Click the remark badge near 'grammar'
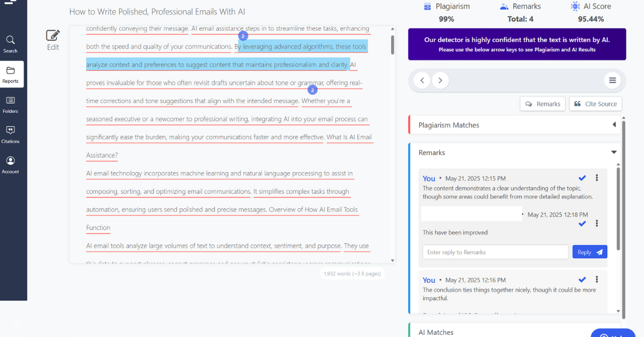 (x=312, y=90)
